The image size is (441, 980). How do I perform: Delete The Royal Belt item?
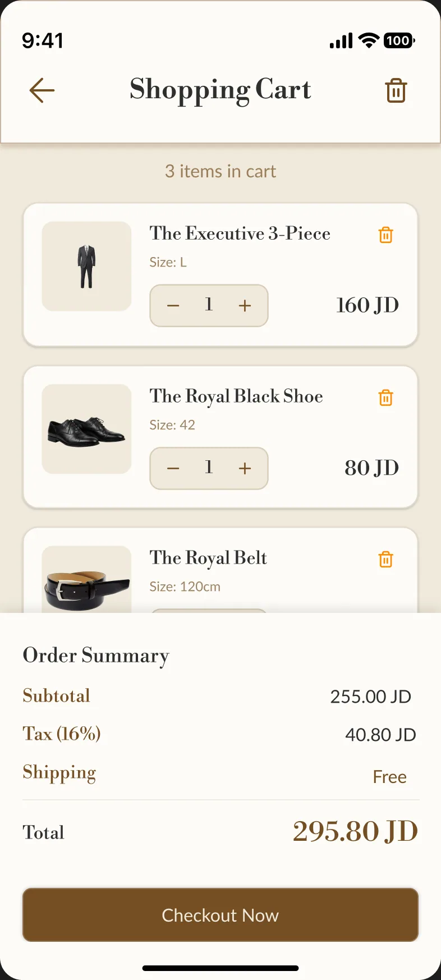(386, 559)
